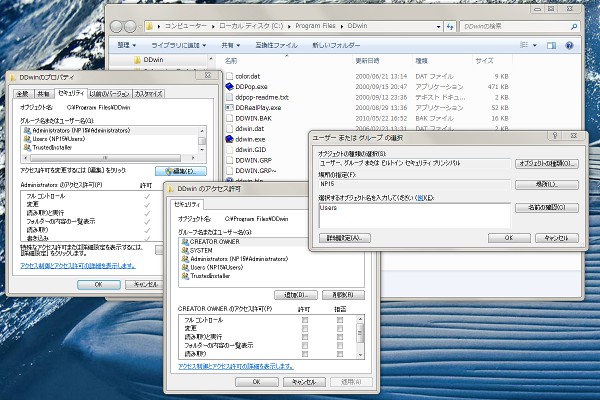Viewport: 600px width, 400px height.
Task: Open the 整理 dropdown menu
Action: tap(127, 45)
